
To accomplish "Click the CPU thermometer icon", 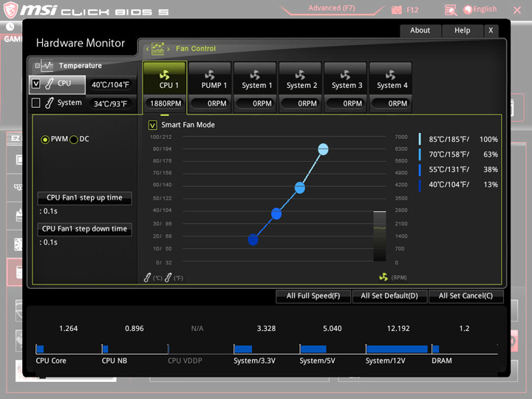I will tap(50, 83).
